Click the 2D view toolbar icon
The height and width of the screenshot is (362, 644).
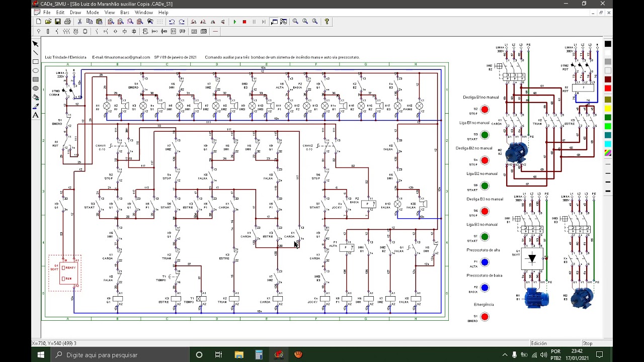point(194,32)
